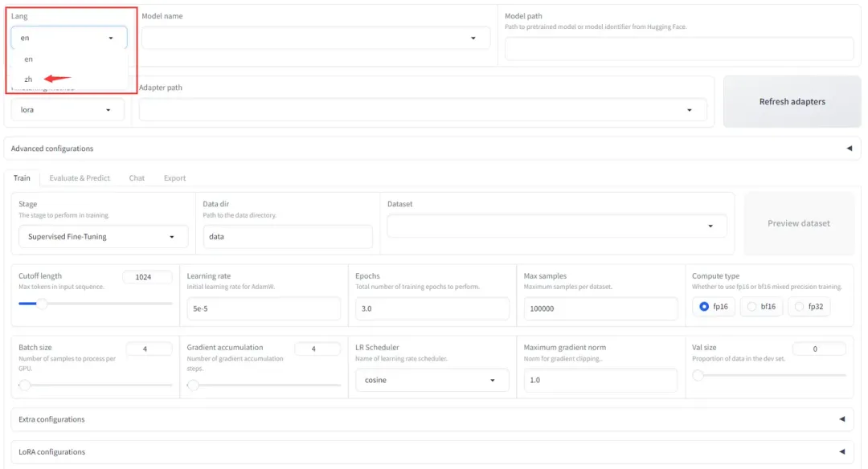The image size is (868, 469).
Task: Select the fp16 compute type
Action: 714,307
